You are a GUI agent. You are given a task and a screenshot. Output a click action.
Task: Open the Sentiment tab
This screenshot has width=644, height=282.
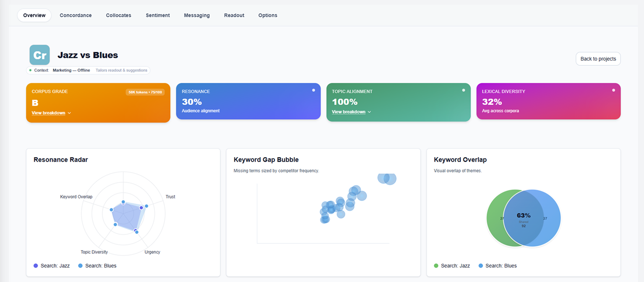pyautogui.click(x=158, y=16)
